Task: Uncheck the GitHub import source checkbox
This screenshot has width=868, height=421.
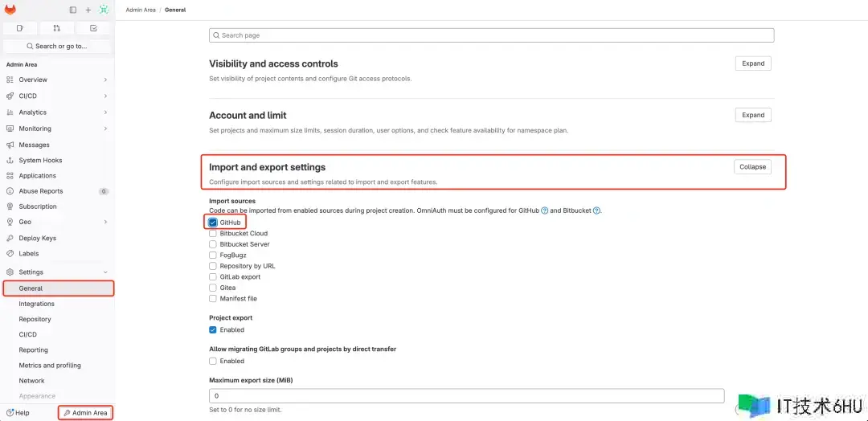Action: pyautogui.click(x=213, y=223)
